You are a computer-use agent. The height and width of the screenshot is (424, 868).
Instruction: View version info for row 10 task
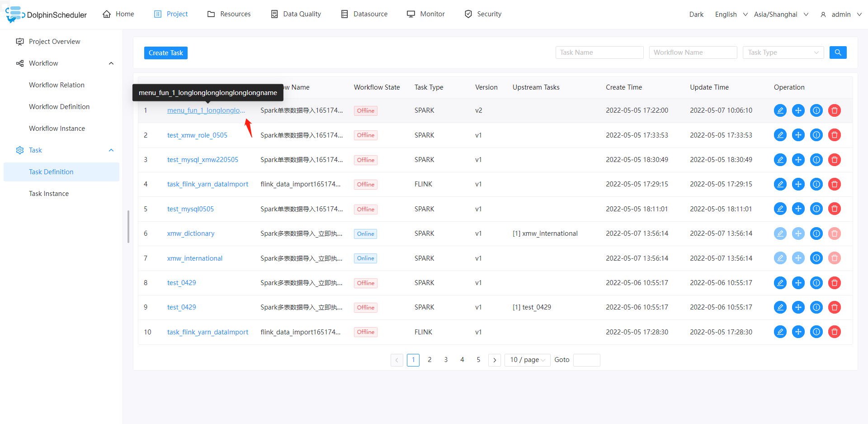[x=816, y=332]
